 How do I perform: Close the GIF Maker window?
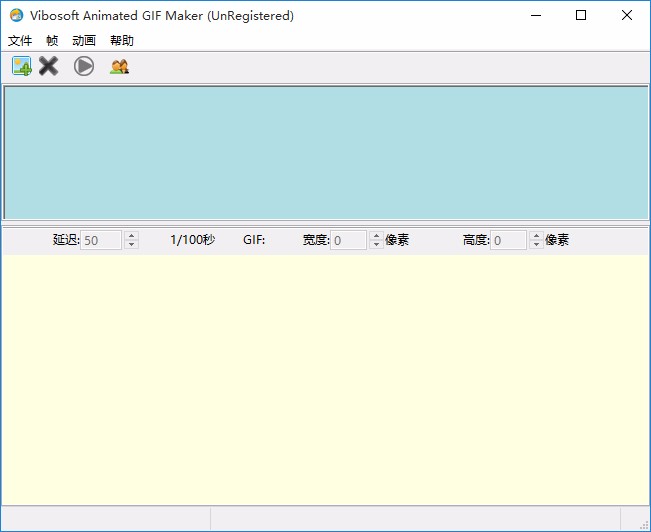[x=627, y=15]
